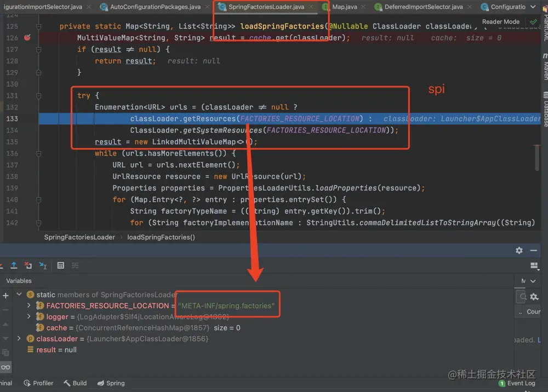The width and height of the screenshot is (548, 392).
Task: Close the AutoConfigurationPackages.java tab
Action: 207,7
